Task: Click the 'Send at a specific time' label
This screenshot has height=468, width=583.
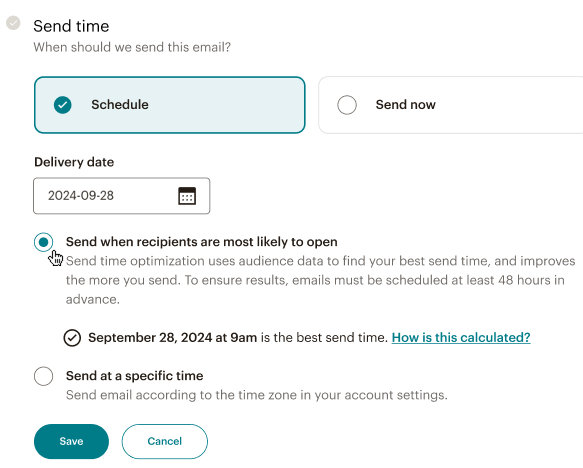Action: 135,376
